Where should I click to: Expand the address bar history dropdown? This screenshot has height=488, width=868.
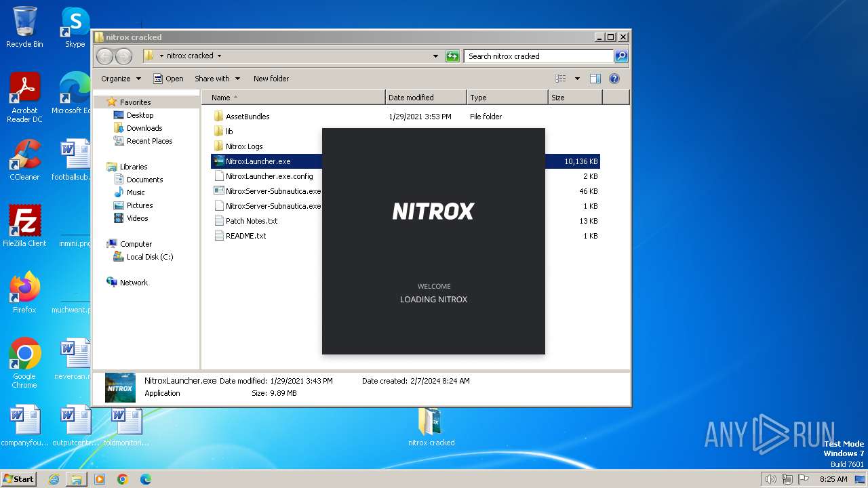[435, 56]
